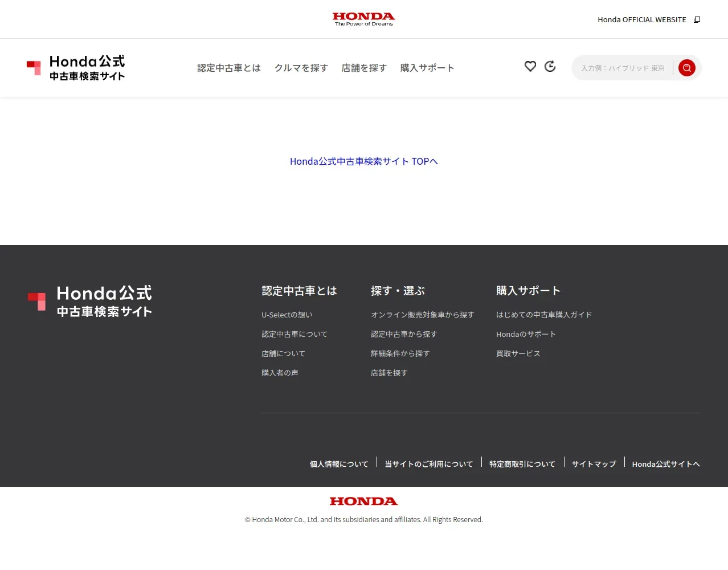Open the クルマを探す menu
The width and height of the screenshot is (728, 570).
coord(301,68)
